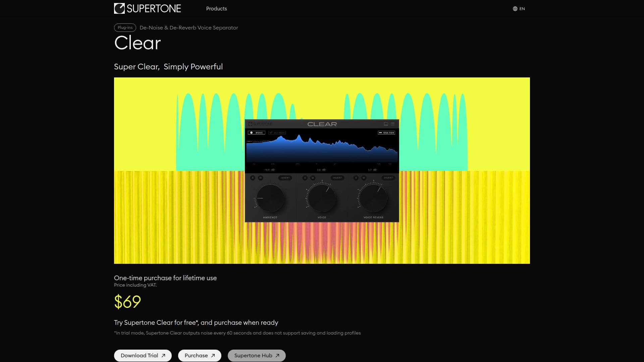Click the 'Price including VAT.' note
Screen dimensions: 644x362
[135, 285]
